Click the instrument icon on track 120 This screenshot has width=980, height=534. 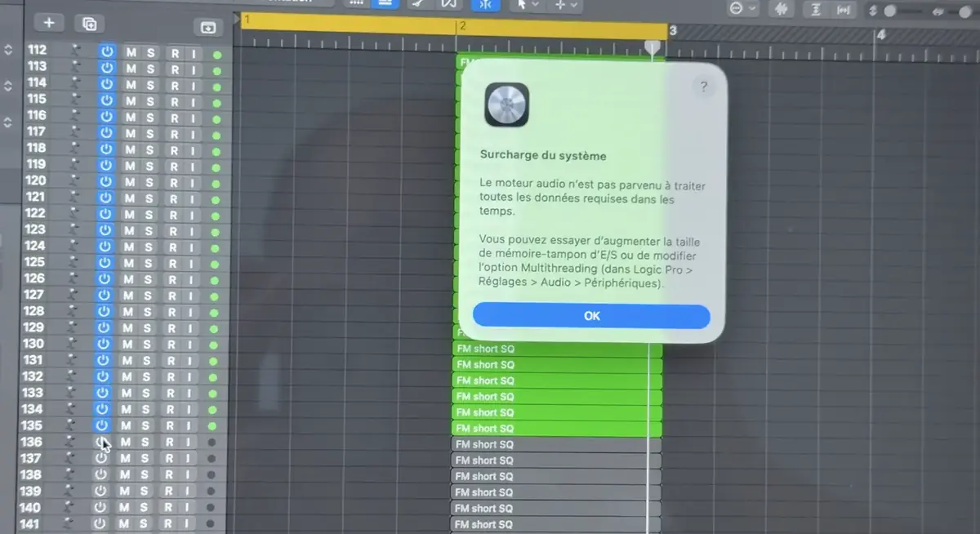click(x=75, y=181)
